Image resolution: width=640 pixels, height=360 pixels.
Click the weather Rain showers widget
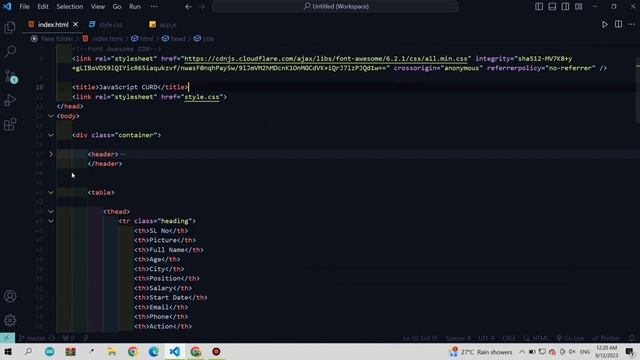481,351
